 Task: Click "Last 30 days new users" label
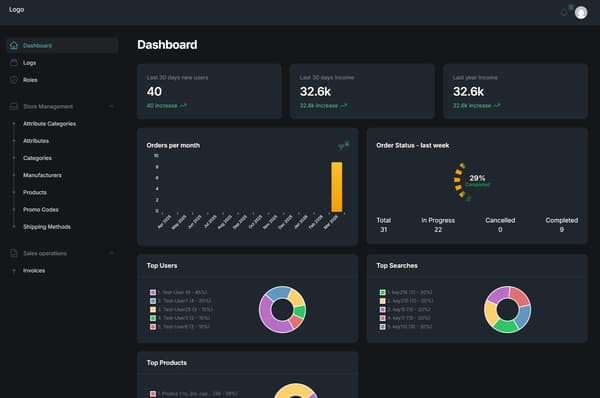(x=177, y=78)
